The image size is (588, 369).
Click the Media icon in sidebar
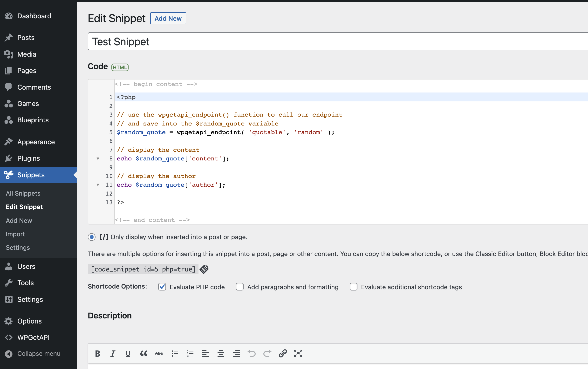[8, 54]
